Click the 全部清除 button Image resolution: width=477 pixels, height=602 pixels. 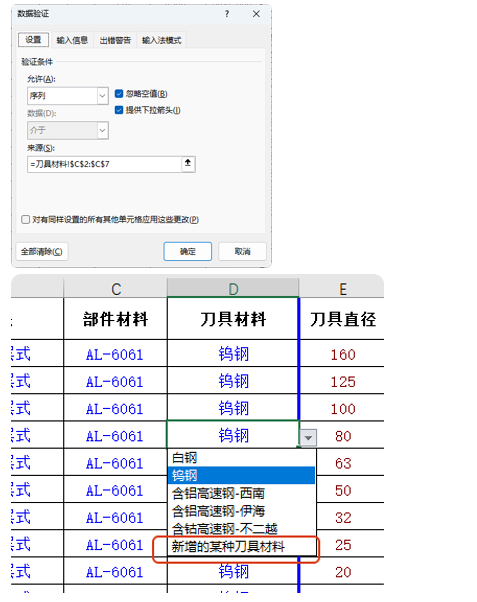42,251
